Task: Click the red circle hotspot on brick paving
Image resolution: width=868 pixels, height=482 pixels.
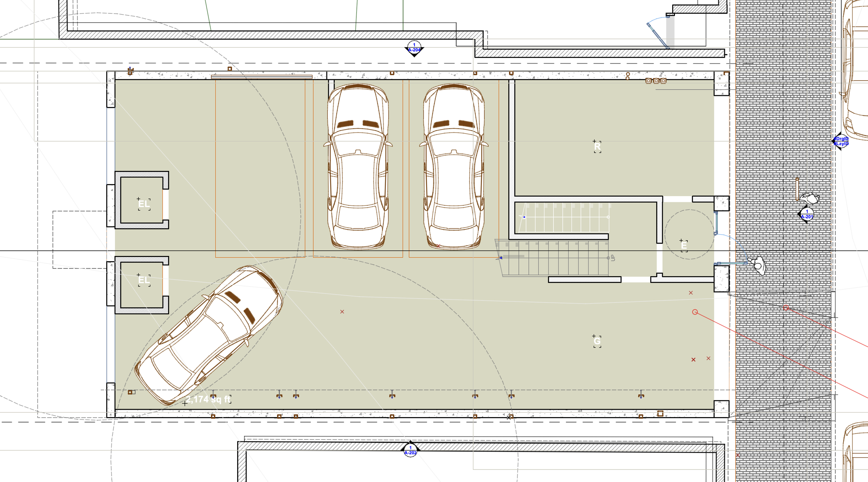Action: click(x=786, y=308)
